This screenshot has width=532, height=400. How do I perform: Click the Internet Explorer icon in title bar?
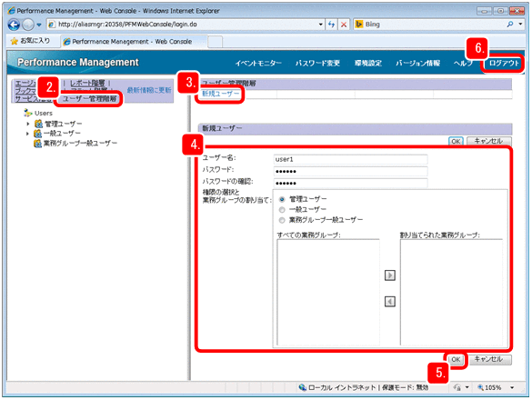point(11,11)
